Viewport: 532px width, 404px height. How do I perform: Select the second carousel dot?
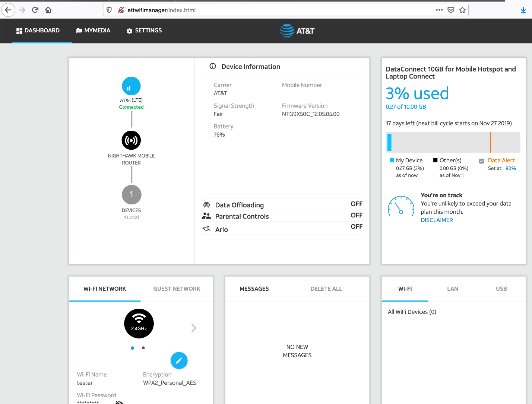(143, 348)
